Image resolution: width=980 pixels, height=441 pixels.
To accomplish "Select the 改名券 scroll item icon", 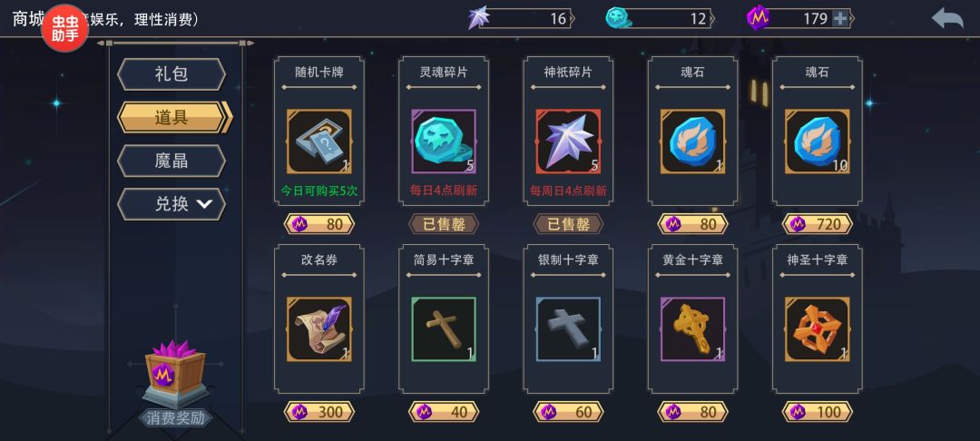I will pyautogui.click(x=318, y=328).
